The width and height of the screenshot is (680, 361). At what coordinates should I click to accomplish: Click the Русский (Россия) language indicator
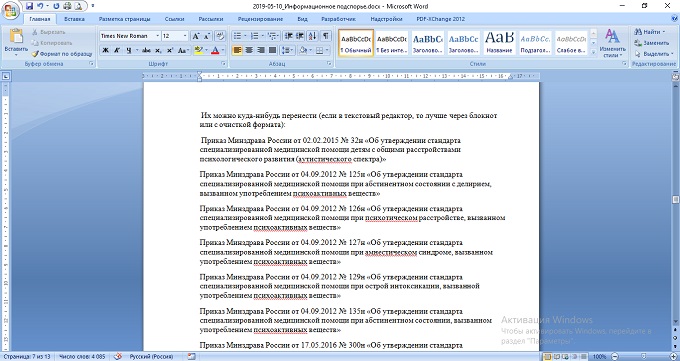click(x=151, y=356)
